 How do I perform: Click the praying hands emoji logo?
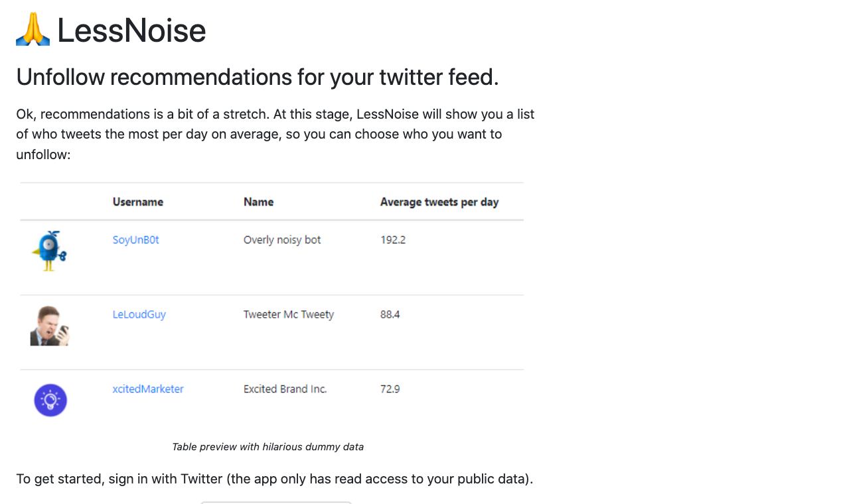(33, 31)
